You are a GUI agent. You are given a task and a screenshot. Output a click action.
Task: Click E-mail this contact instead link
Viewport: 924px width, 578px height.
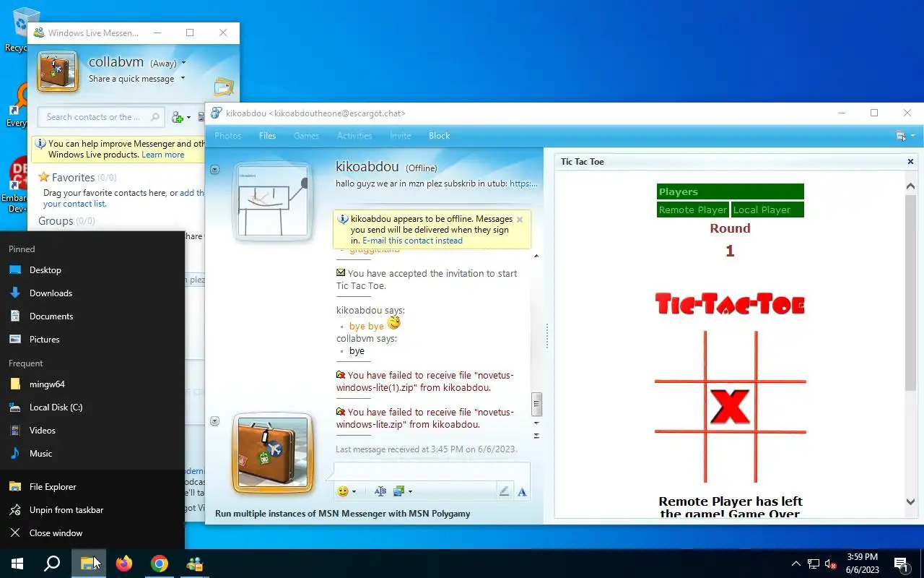(x=412, y=241)
